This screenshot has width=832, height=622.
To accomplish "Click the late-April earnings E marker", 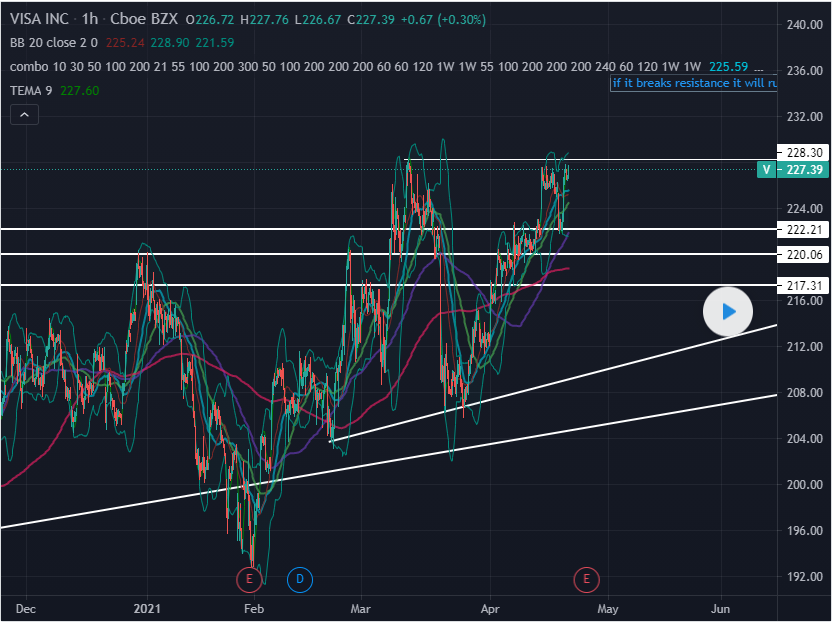I will 586,578.
